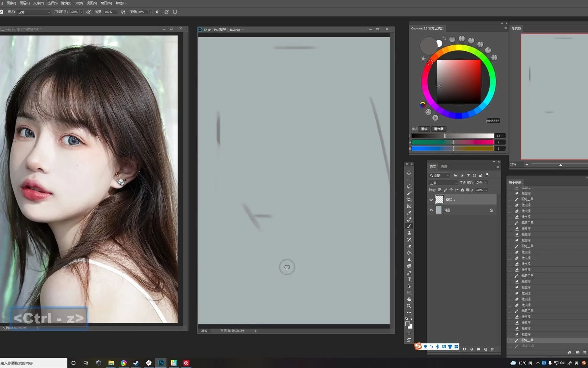This screenshot has height=368, width=588.
Task: Select the Paint Bucket tool
Action: (x=409, y=253)
